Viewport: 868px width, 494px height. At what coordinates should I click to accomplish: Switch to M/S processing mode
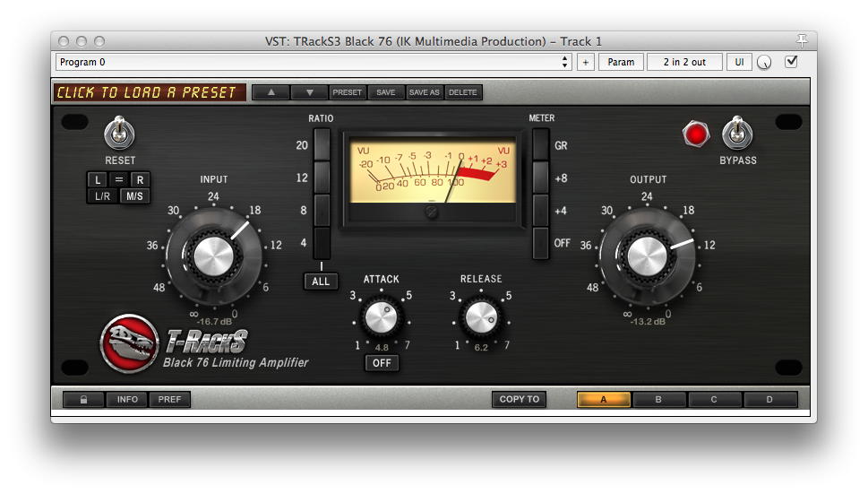click(x=134, y=196)
